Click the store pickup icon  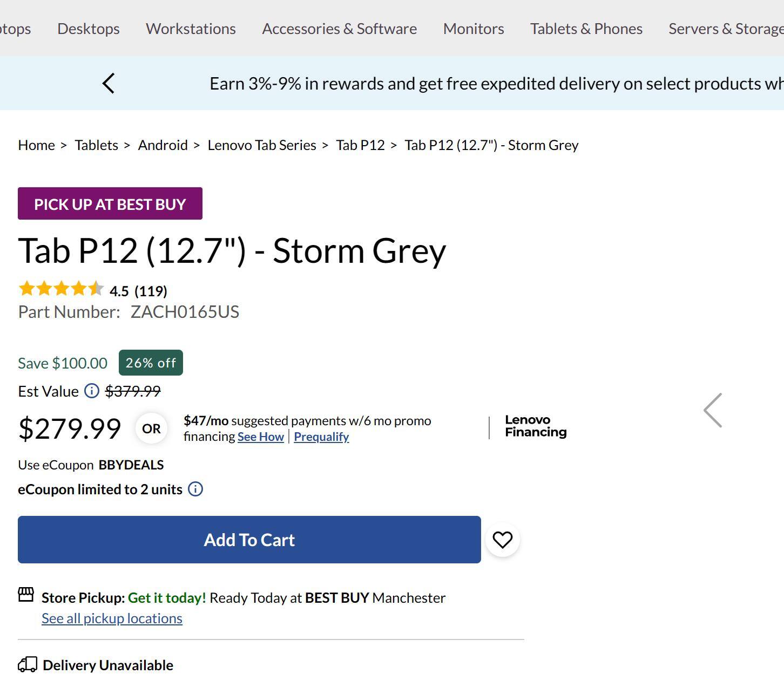[x=26, y=595]
